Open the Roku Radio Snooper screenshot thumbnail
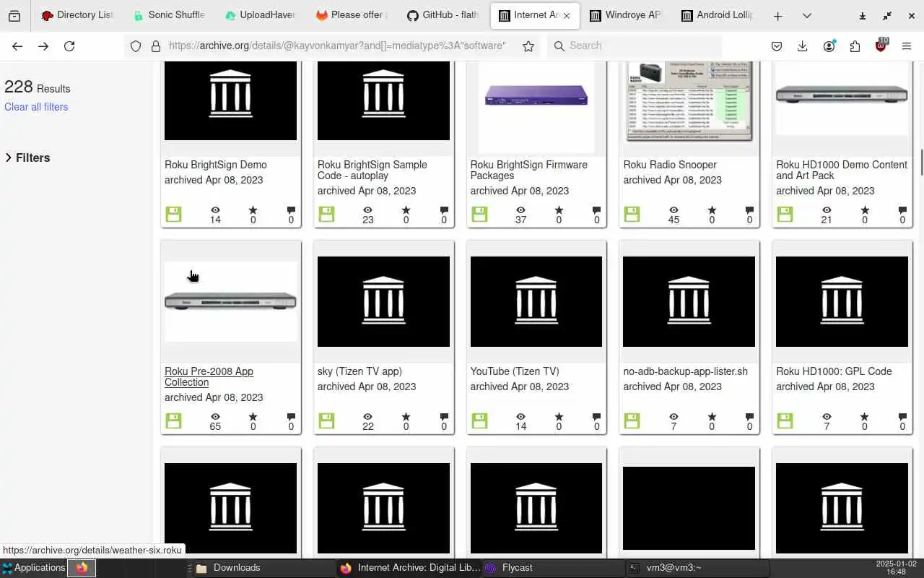 (689, 101)
